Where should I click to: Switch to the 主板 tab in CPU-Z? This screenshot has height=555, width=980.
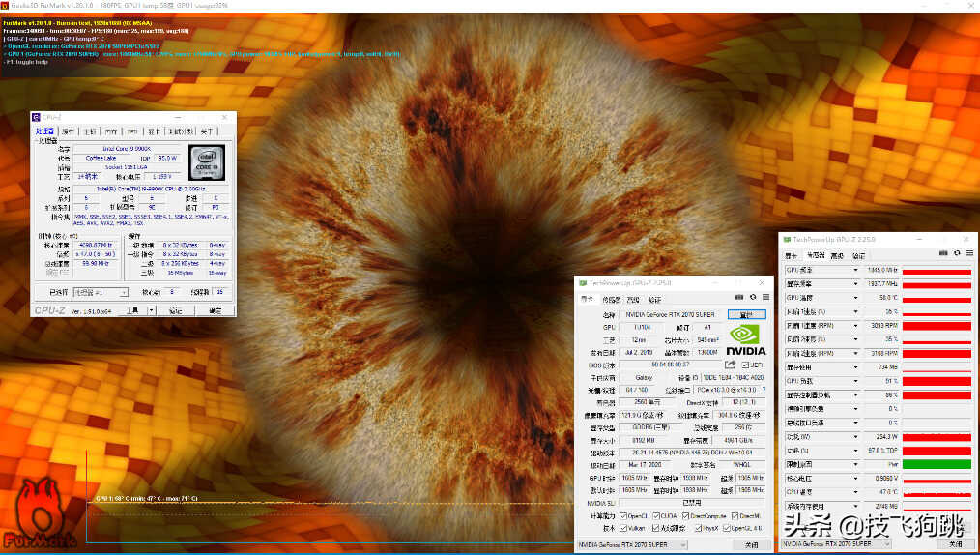coord(90,131)
